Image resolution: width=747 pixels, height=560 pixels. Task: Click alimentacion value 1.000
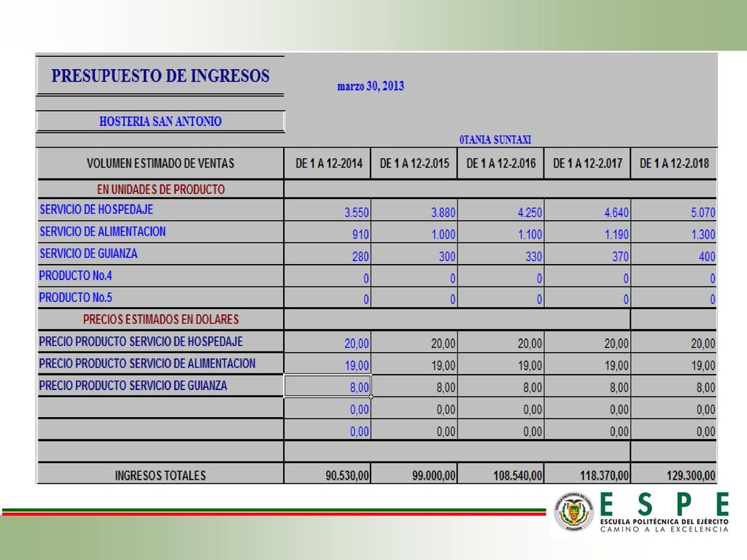coord(444,234)
